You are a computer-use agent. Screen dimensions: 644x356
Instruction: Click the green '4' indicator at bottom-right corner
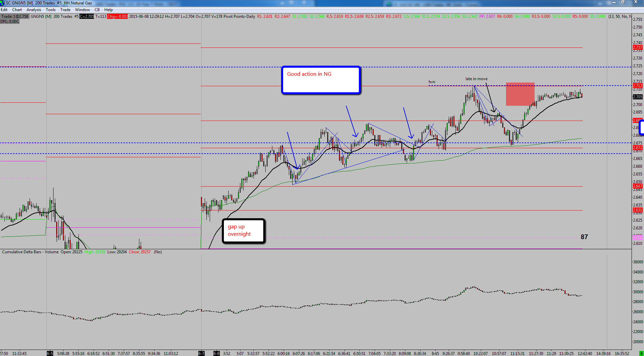[x=641, y=353]
